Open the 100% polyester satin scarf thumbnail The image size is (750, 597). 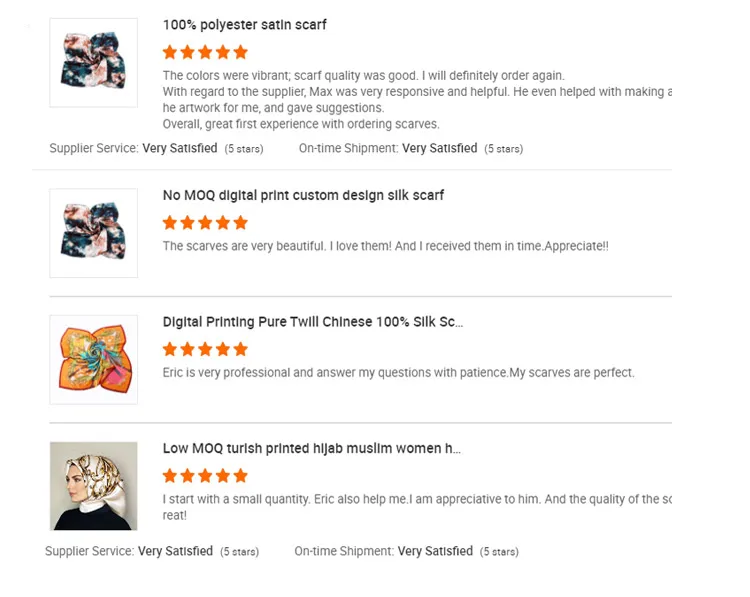pos(93,62)
